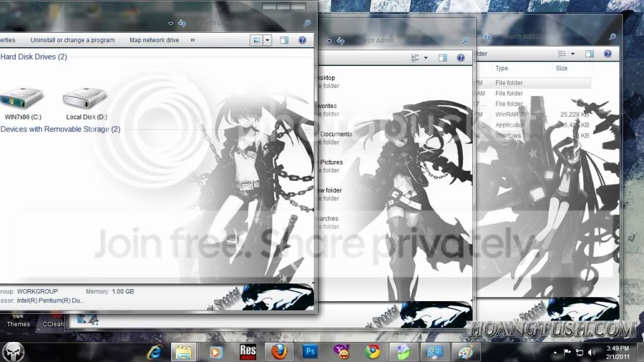Open view options dropdown in Admin window

tap(426, 58)
